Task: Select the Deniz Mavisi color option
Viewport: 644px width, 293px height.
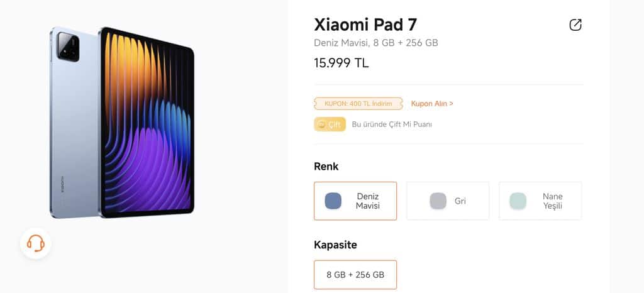Action: [355, 201]
